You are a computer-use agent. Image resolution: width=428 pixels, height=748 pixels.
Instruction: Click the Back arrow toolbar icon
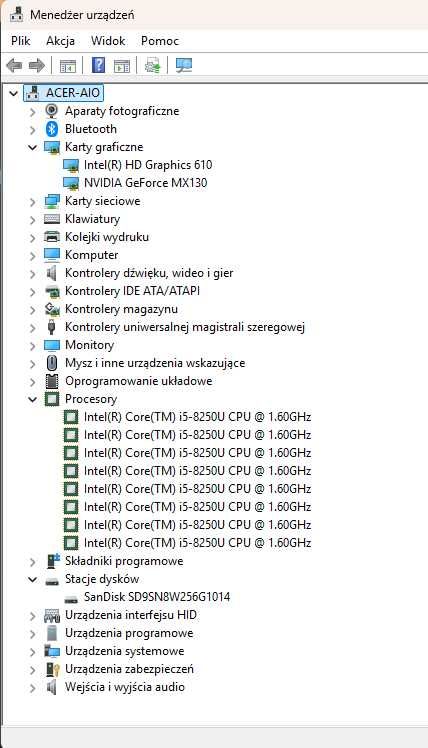[14, 65]
